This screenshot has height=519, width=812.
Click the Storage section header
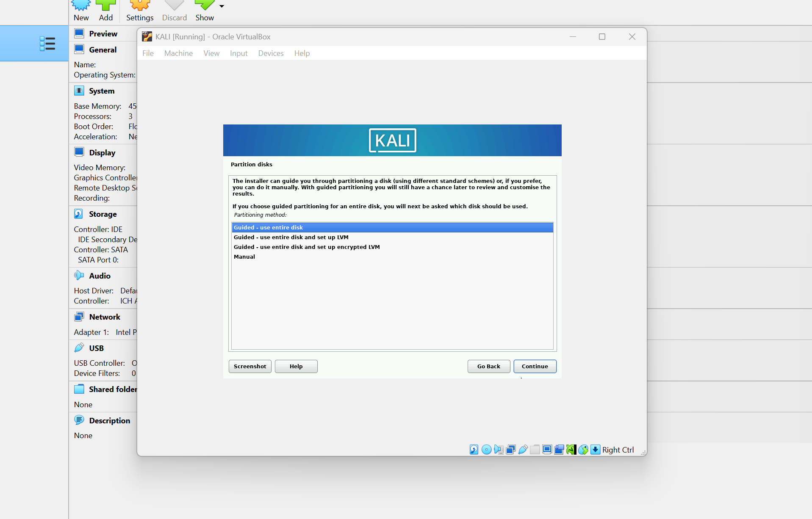103,214
